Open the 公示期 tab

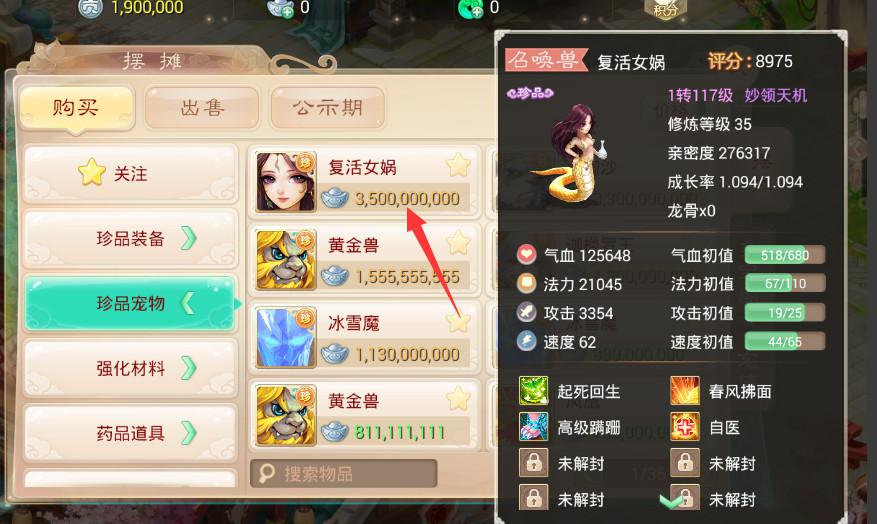328,107
